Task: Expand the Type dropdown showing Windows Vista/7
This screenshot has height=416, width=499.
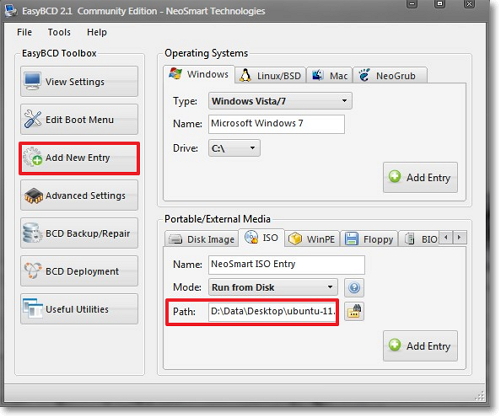Action: point(280,101)
